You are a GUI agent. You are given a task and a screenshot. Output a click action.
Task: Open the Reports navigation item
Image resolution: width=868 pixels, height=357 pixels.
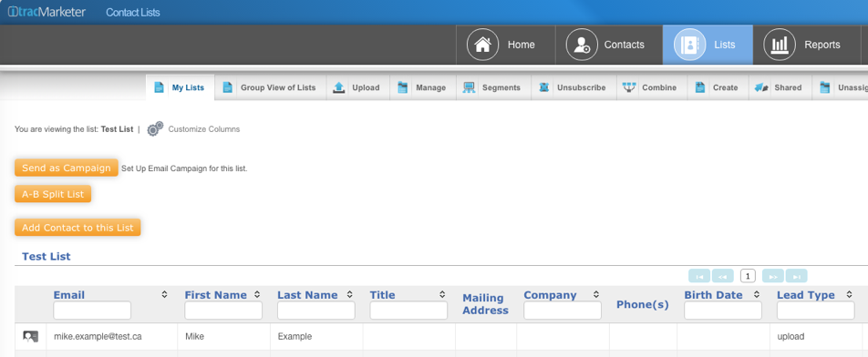click(806, 45)
